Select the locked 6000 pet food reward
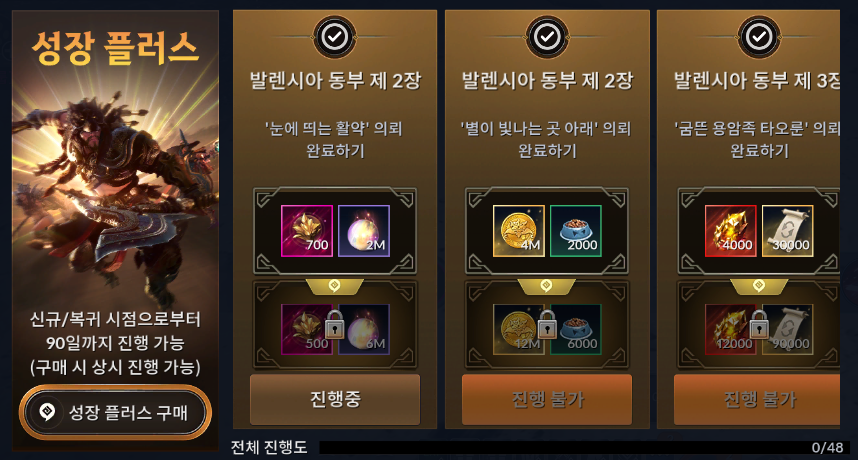This screenshot has height=460, width=858. pyautogui.click(x=576, y=329)
